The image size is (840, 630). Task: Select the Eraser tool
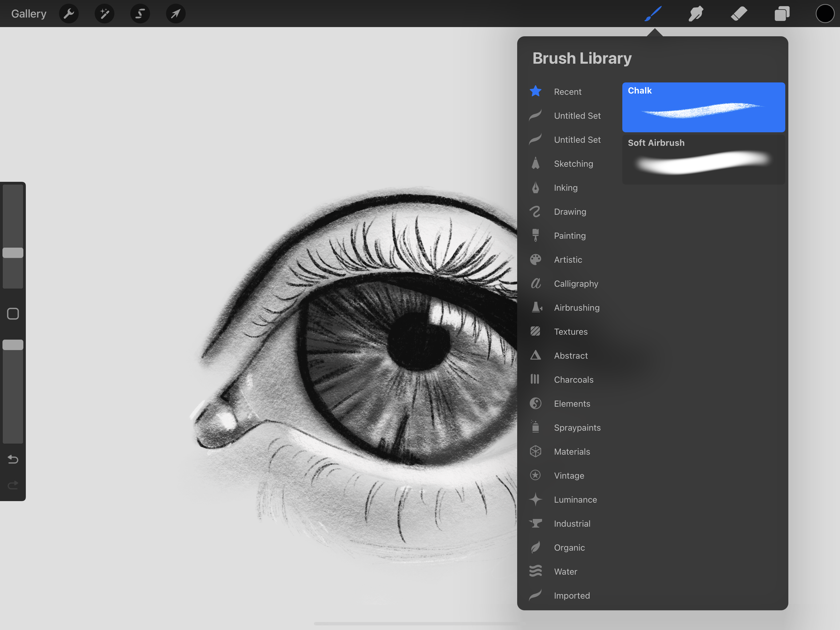(739, 14)
